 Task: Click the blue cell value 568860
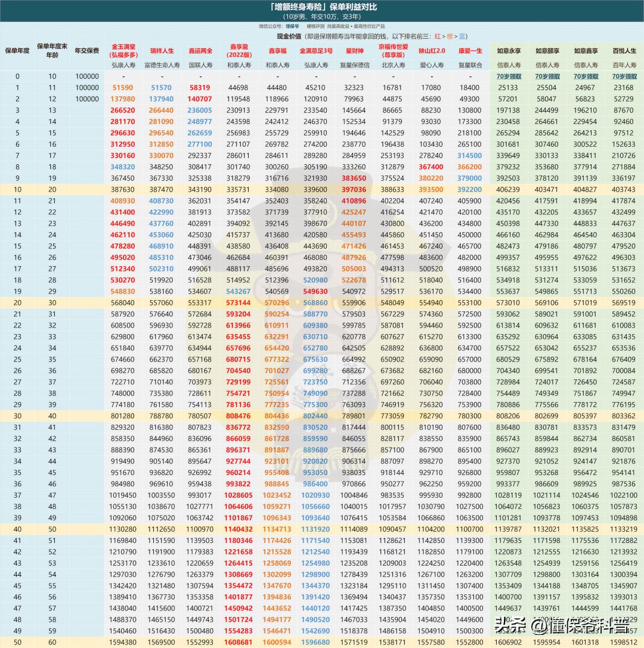point(315,303)
